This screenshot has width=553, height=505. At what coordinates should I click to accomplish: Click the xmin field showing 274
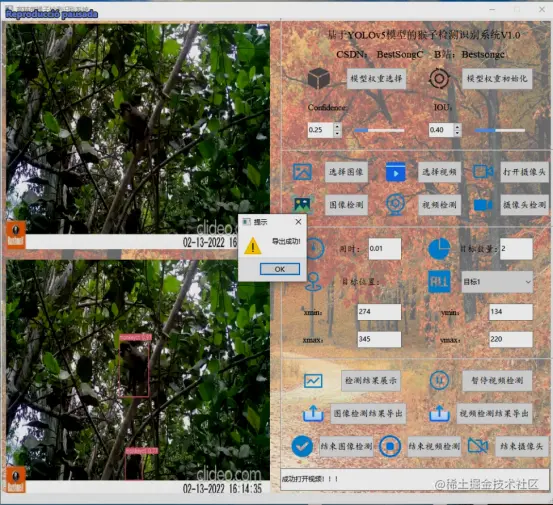click(x=379, y=312)
